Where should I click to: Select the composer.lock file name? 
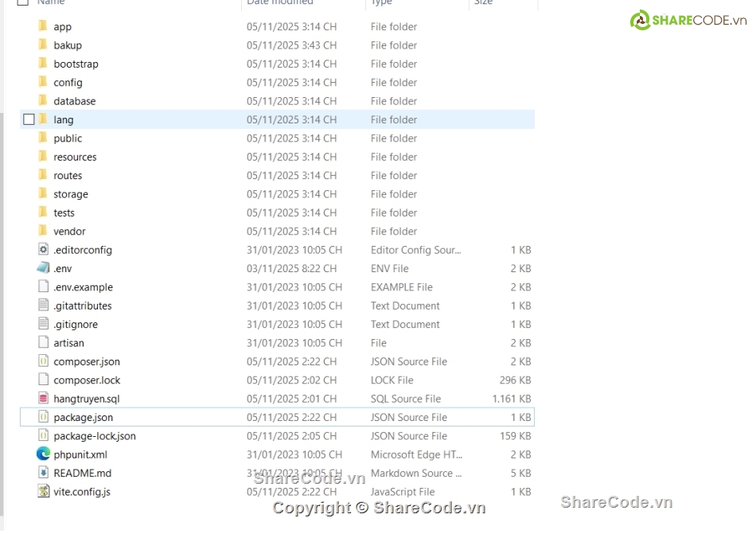(x=87, y=380)
